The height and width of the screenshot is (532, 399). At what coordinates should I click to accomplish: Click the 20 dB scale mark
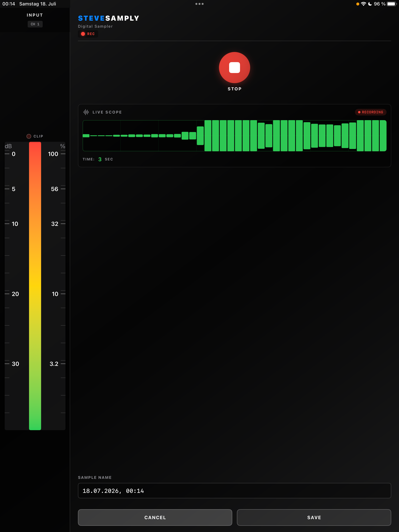(x=15, y=294)
